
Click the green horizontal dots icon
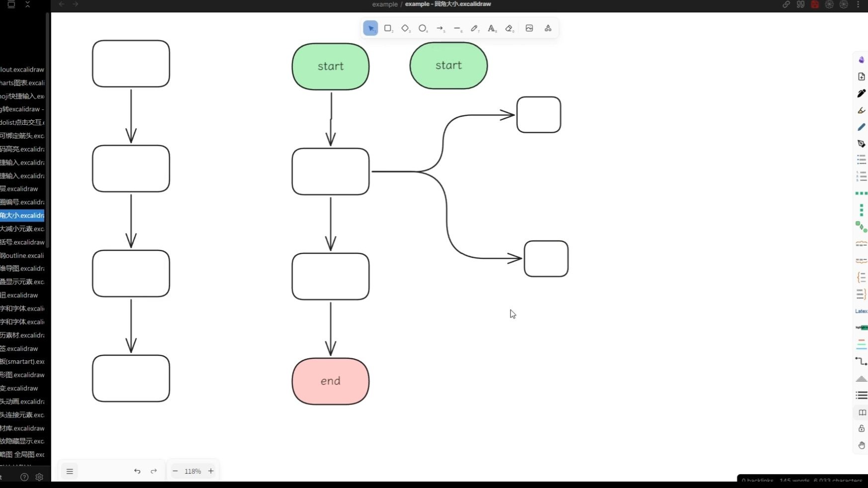click(862, 193)
